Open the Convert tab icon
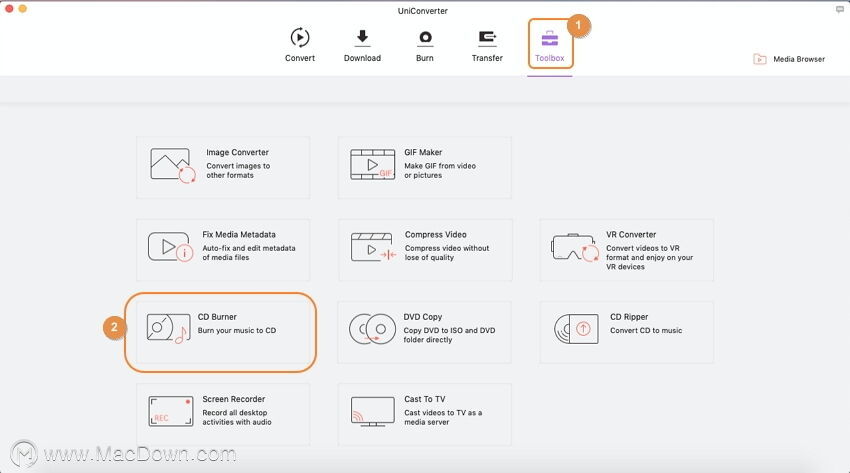This screenshot has height=473, width=850. coord(300,37)
